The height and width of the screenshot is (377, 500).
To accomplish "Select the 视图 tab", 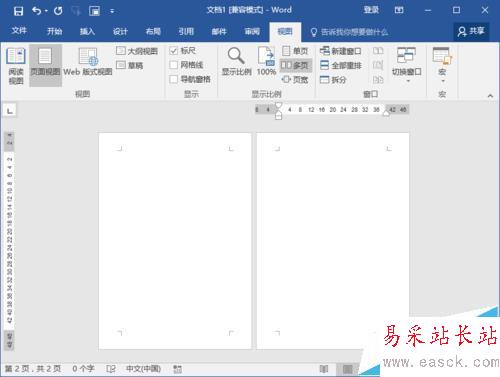I will [285, 32].
